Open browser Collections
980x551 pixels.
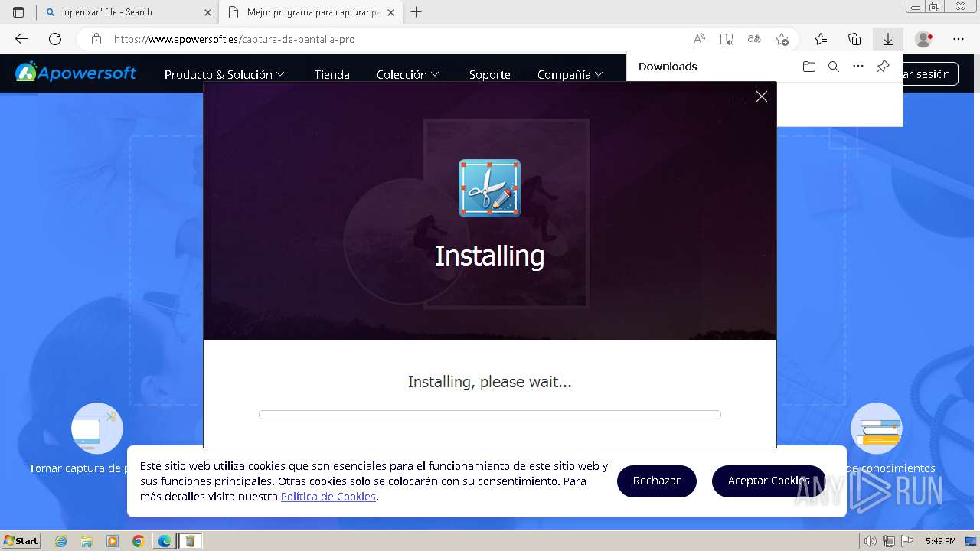(854, 39)
